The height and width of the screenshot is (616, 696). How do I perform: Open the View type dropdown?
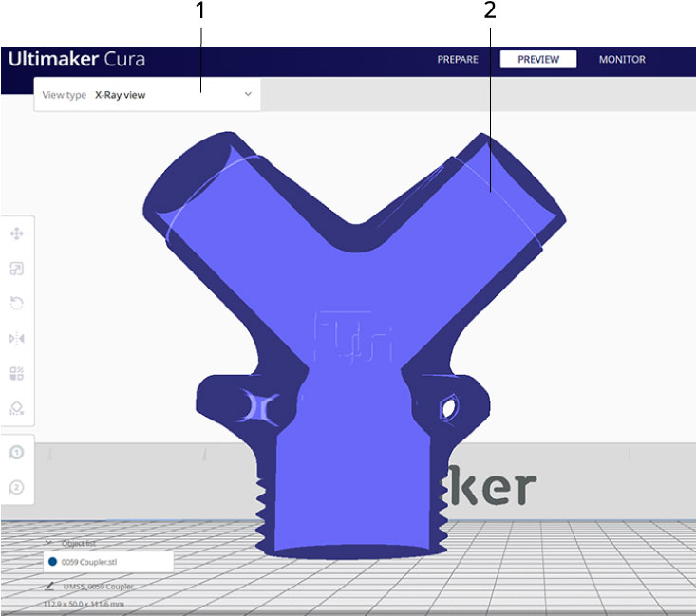point(147,95)
